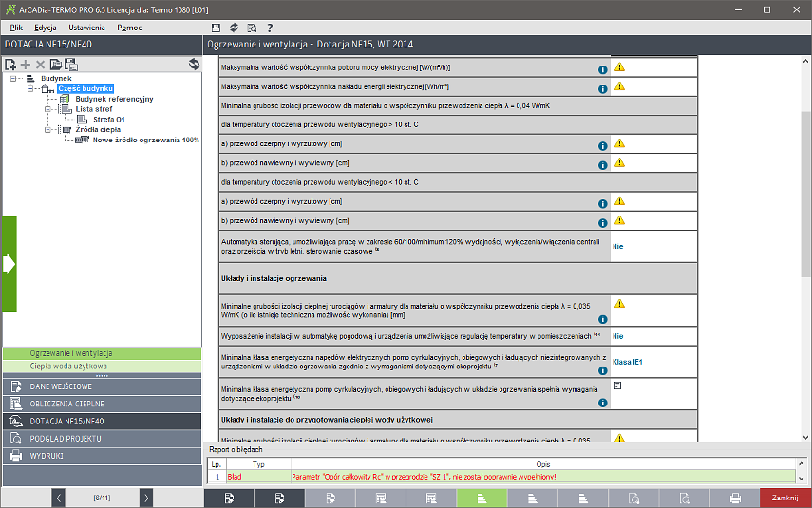Click warning triangle in nakładu energii elektrycznej row

pos(619,86)
